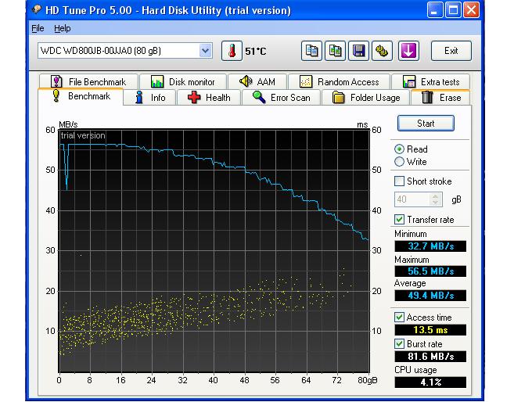Switch to the Extra tests tab
This screenshot has width=532, height=402.
[431, 82]
